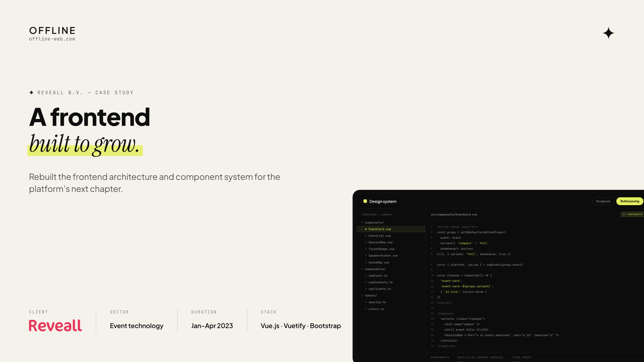Click the 'const classes = computed' line
The image size is (644, 362).
click(x=464, y=276)
